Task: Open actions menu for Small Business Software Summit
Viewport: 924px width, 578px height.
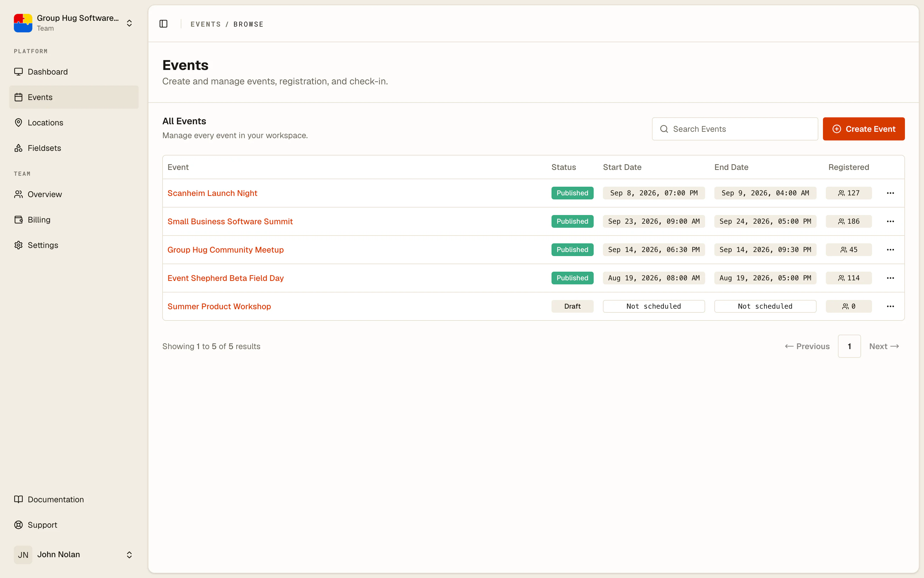Action: click(x=890, y=221)
